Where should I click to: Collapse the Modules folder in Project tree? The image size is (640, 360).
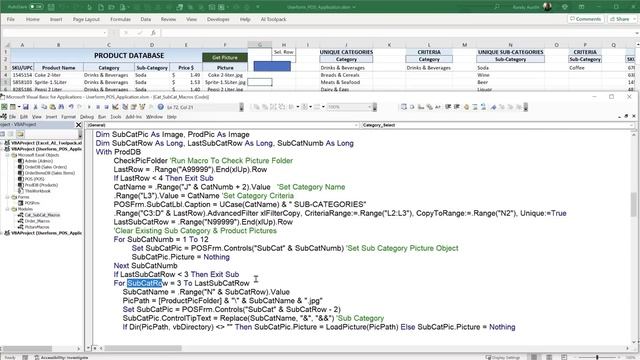pyautogui.click(x=8, y=209)
